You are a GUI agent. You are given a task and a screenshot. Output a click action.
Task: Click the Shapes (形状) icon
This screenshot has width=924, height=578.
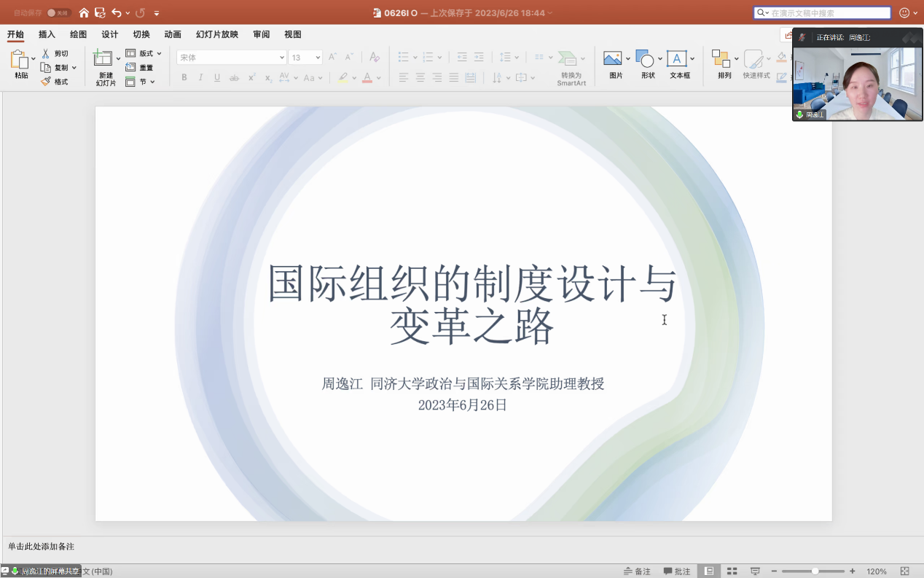[x=644, y=58]
